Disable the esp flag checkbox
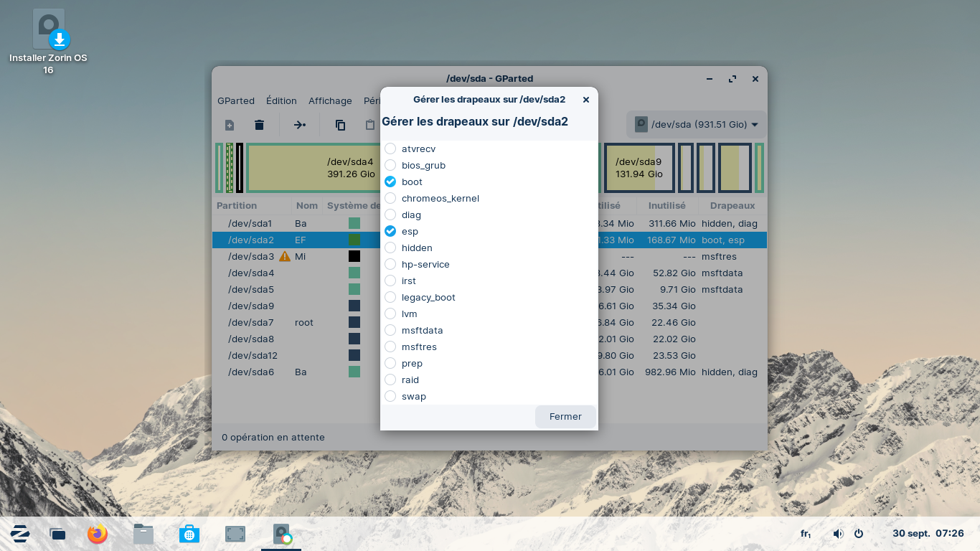 pyautogui.click(x=390, y=231)
